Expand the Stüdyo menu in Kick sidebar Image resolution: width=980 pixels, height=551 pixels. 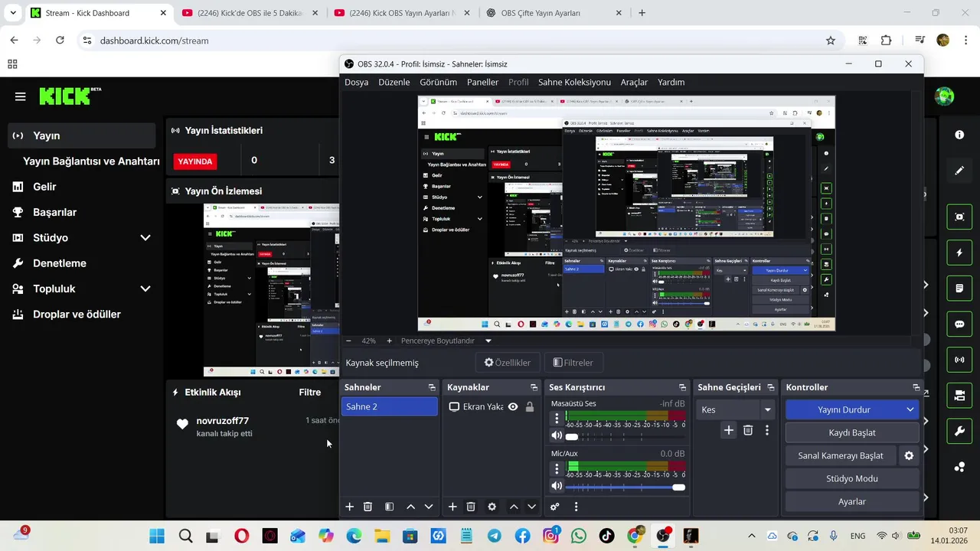(145, 238)
